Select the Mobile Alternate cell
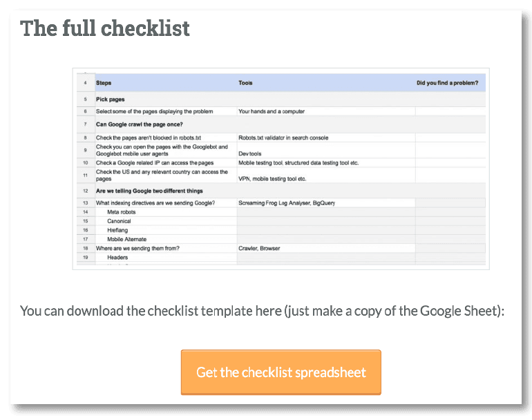Viewport: 532px width, 420px height. coord(126,239)
